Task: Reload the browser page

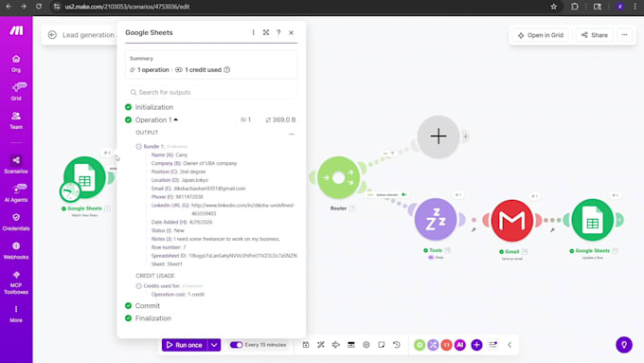Action: pyautogui.click(x=39, y=7)
